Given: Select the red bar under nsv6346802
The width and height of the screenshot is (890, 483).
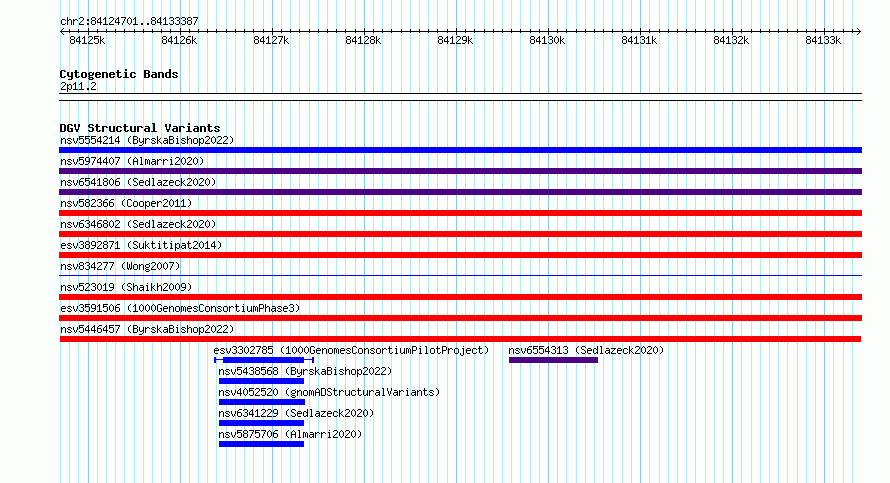Looking at the screenshot, I should 460,234.
